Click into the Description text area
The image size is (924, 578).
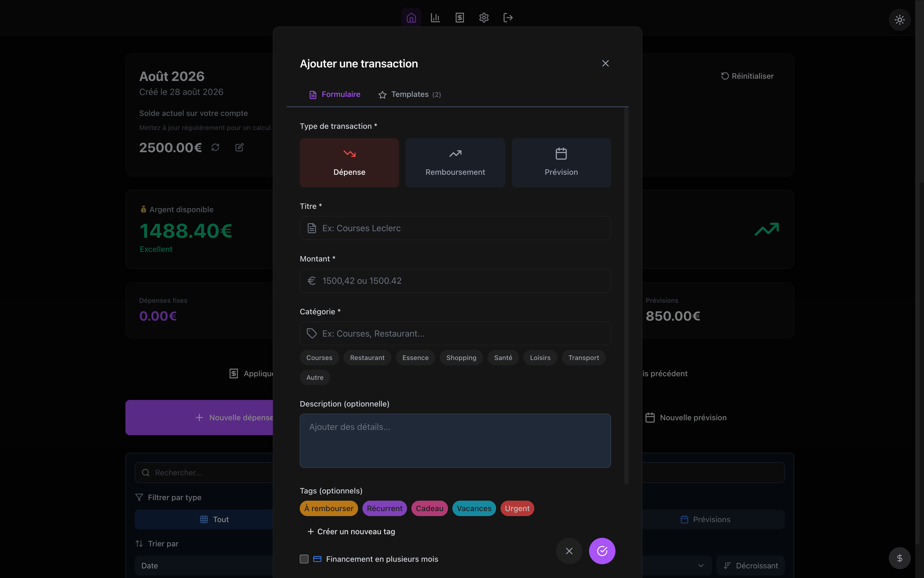pyautogui.click(x=455, y=441)
